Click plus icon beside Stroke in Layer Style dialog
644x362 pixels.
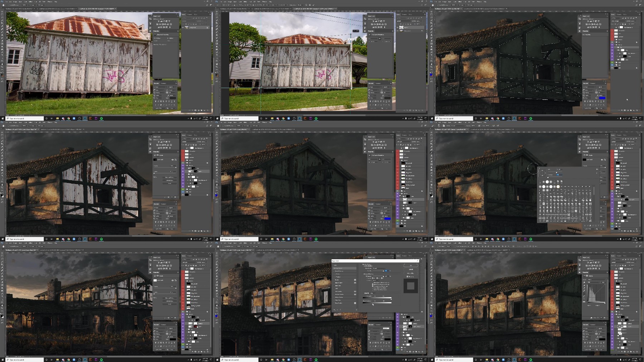point(355,280)
